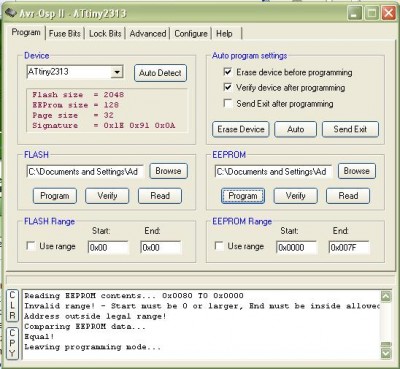Click the Send Exit button
The height and width of the screenshot is (369, 400).
pos(350,129)
